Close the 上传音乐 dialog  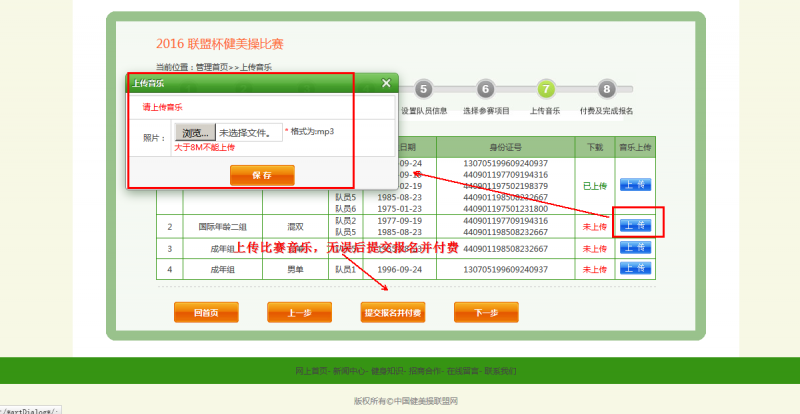click(386, 84)
